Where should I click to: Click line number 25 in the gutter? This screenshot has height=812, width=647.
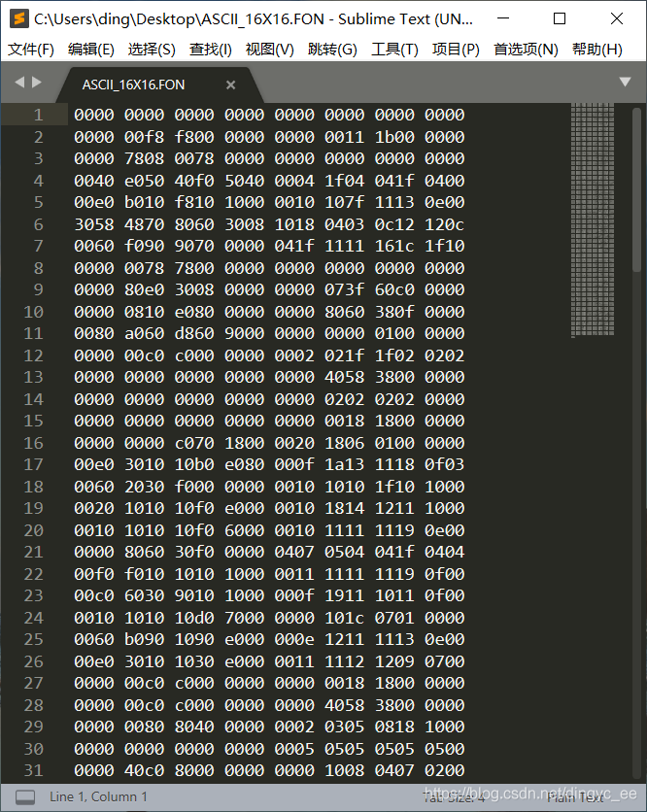(33, 639)
